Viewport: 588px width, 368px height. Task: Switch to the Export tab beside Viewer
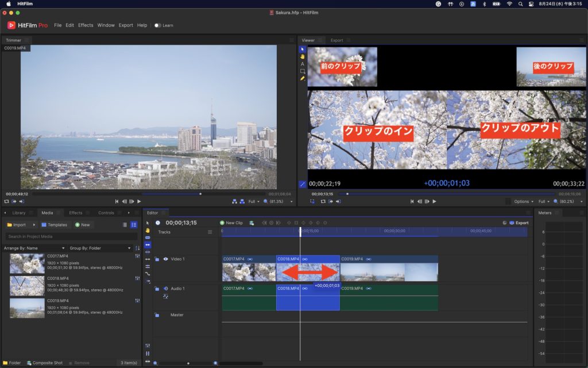[337, 40]
